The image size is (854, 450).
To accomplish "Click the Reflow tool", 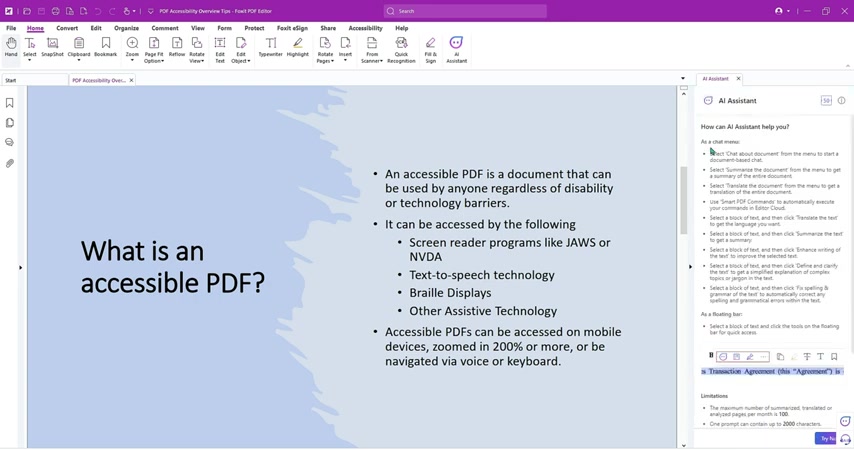I will pos(177,47).
